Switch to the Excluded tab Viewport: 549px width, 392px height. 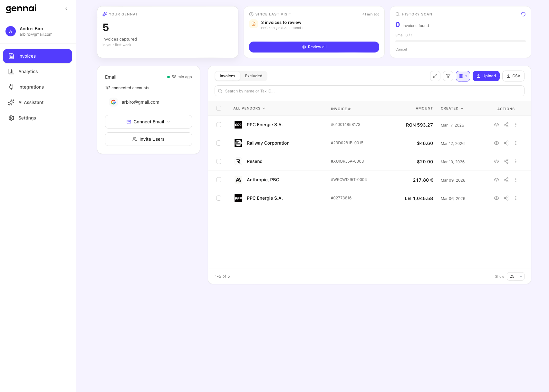[253, 76]
